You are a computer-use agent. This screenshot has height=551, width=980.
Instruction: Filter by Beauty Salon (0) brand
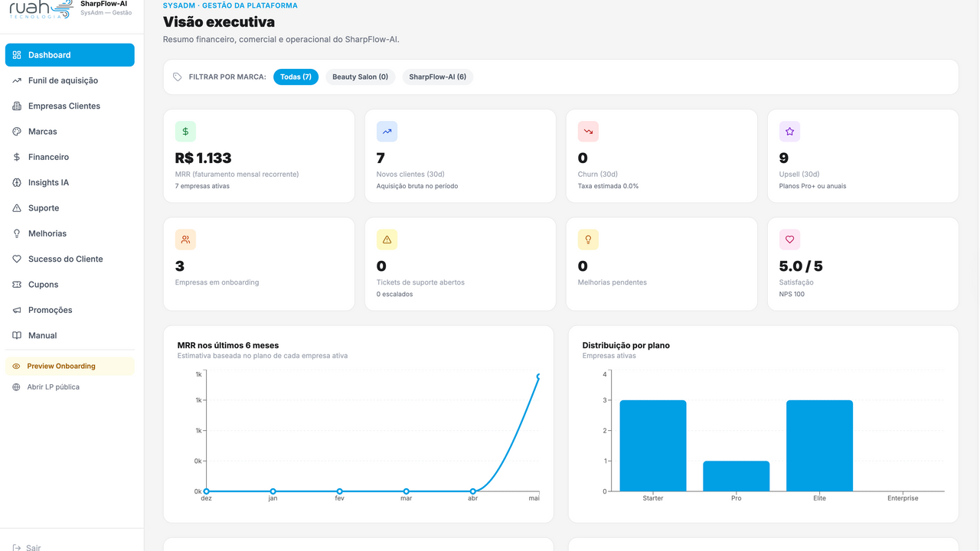pos(360,77)
